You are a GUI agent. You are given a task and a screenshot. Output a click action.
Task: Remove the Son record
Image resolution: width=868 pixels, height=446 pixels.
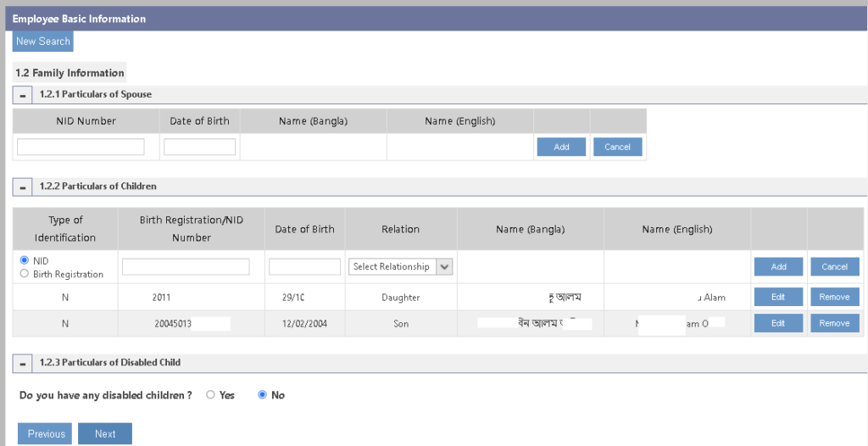click(834, 323)
